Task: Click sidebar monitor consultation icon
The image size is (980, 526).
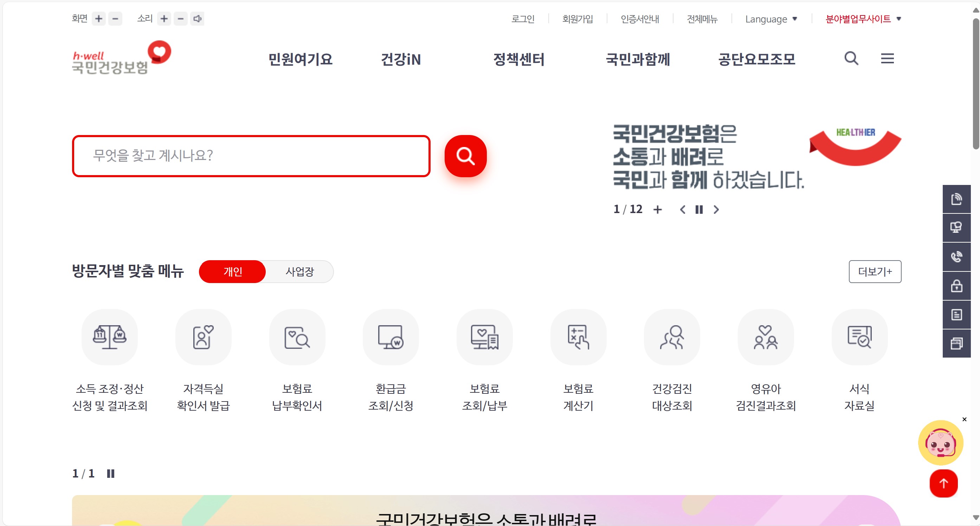Action: click(x=956, y=228)
